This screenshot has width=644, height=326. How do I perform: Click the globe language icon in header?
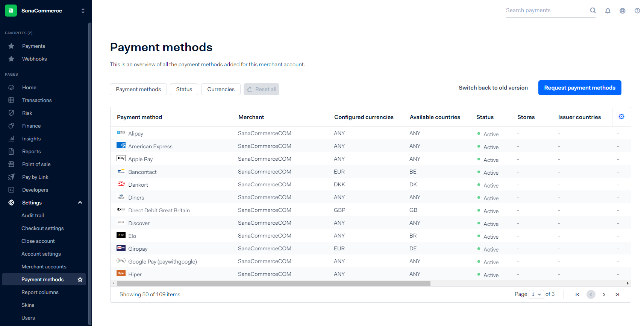pos(623,11)
